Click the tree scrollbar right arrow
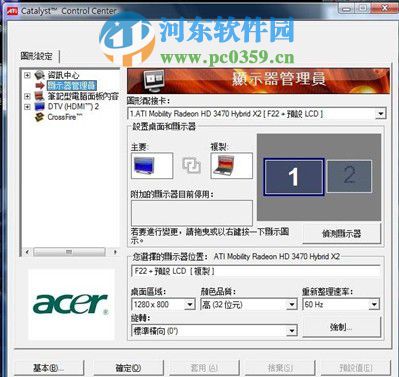 coord(115,252)
